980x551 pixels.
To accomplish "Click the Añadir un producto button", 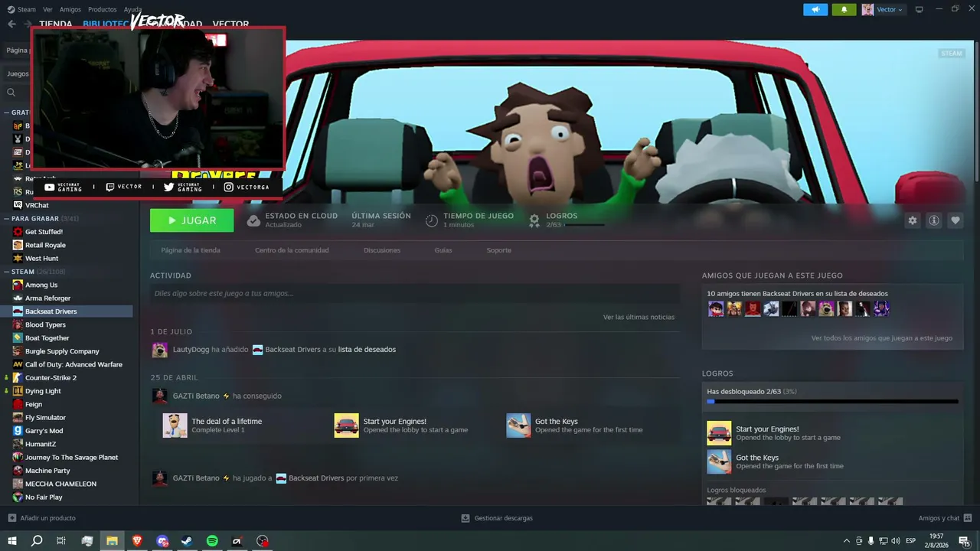I will point(42,518).
